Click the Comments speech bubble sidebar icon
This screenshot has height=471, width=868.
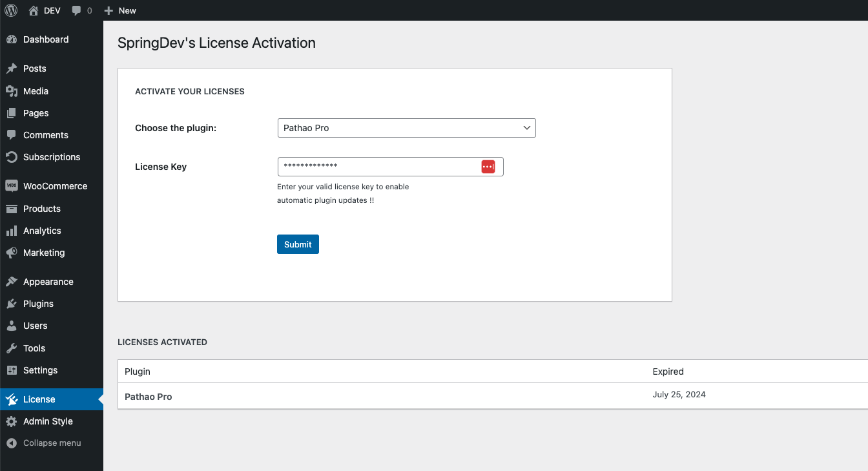coord(12,135)
